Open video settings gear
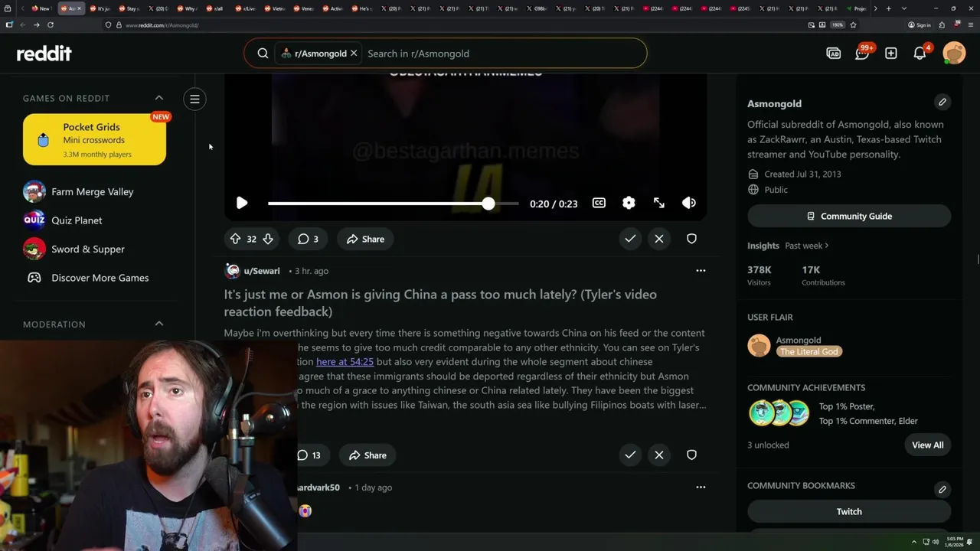 [x=629, y=203]
